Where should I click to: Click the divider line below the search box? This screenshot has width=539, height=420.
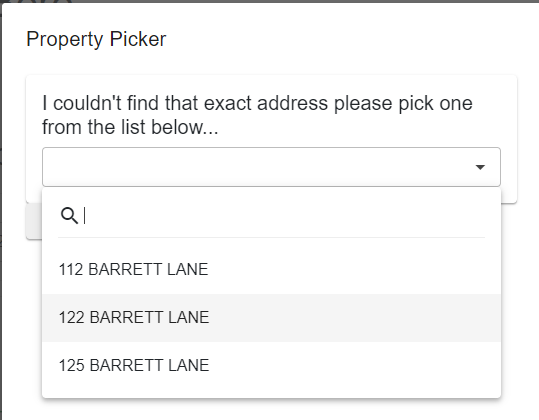(271, 237)
